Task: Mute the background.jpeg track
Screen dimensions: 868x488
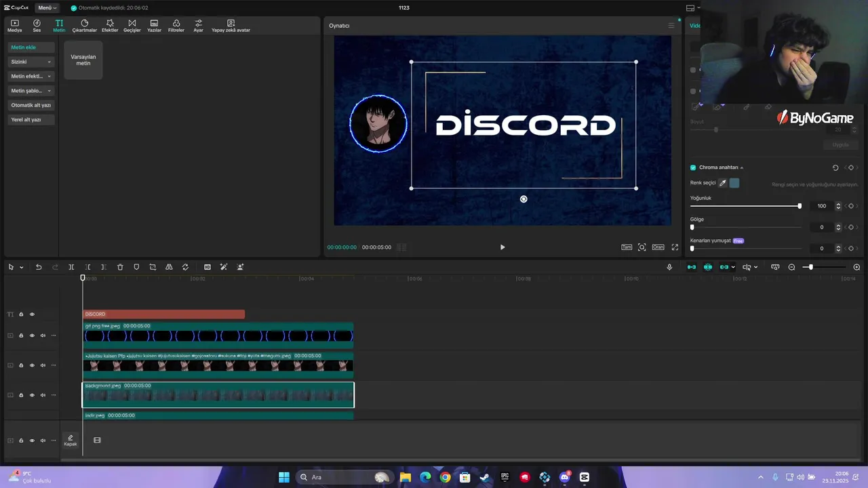Action: tap(43, 395)
